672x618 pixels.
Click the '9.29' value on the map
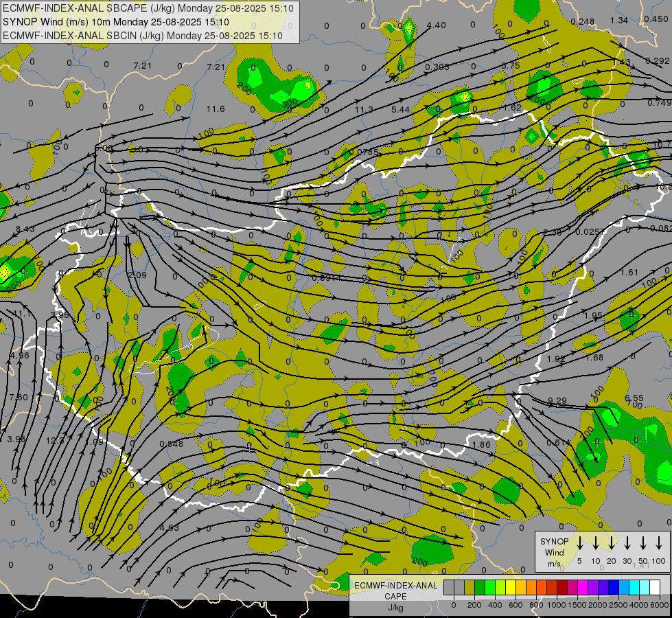tap(557, 401)
